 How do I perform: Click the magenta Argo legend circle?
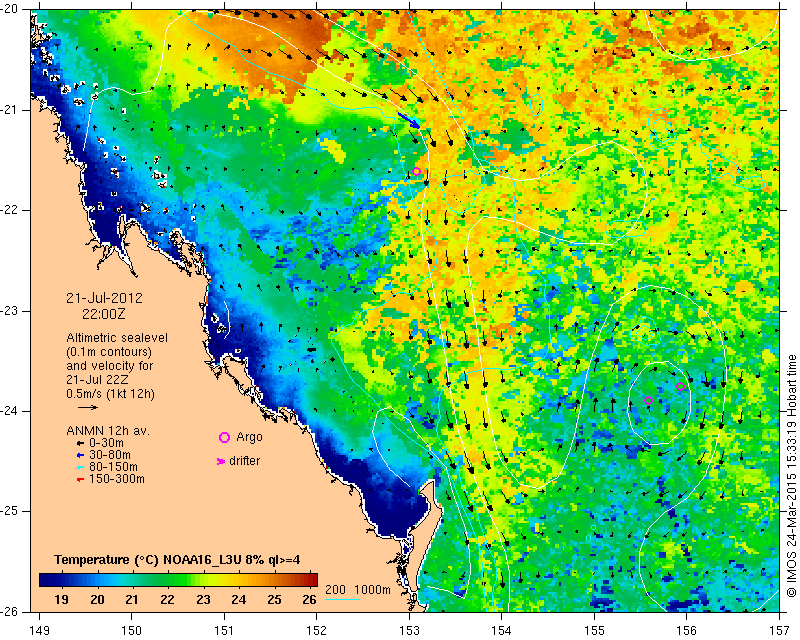224,437
